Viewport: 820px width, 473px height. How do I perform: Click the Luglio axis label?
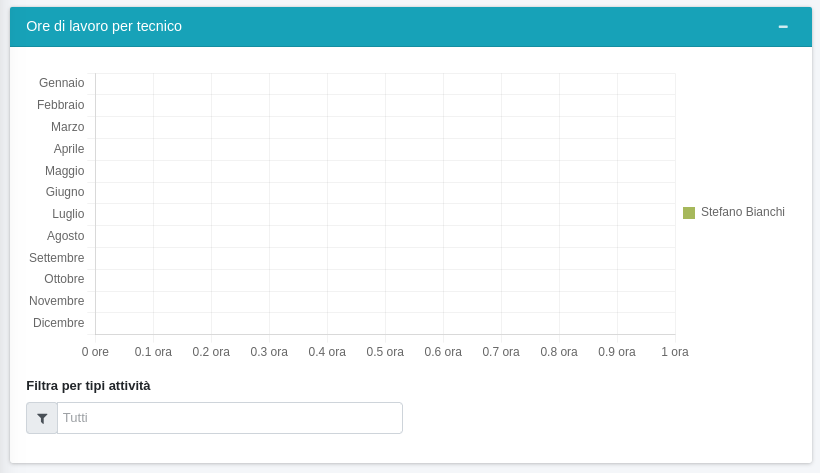pyautogui.click(x=68, y=214)
